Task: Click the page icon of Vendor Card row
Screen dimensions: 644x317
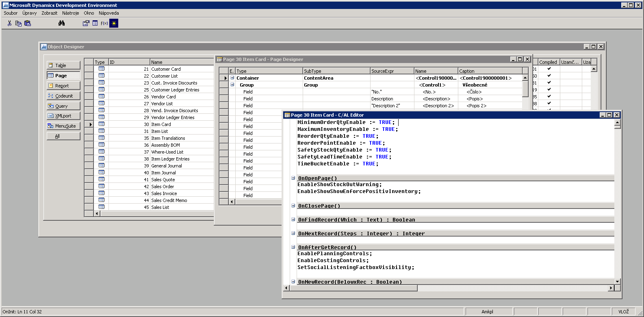Action: pyautogui.click(x=101, y=97)
